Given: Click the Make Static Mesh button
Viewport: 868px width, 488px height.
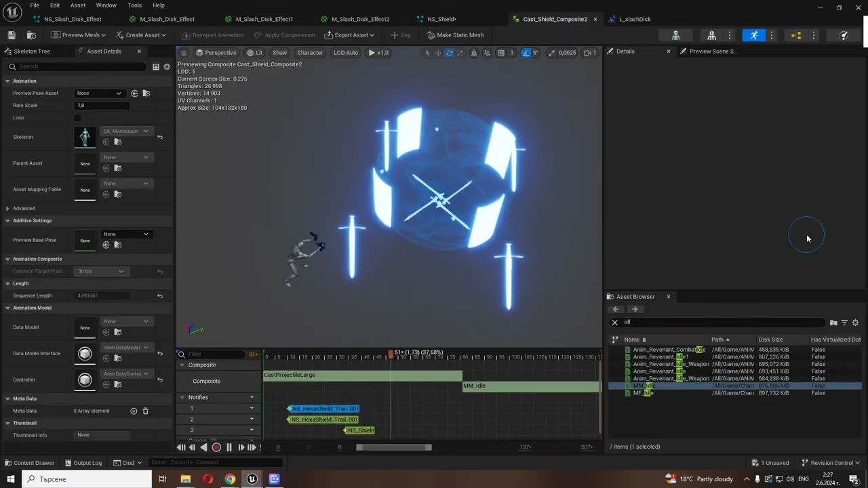Looking at the screenshot, I should (x=455, y=35).
